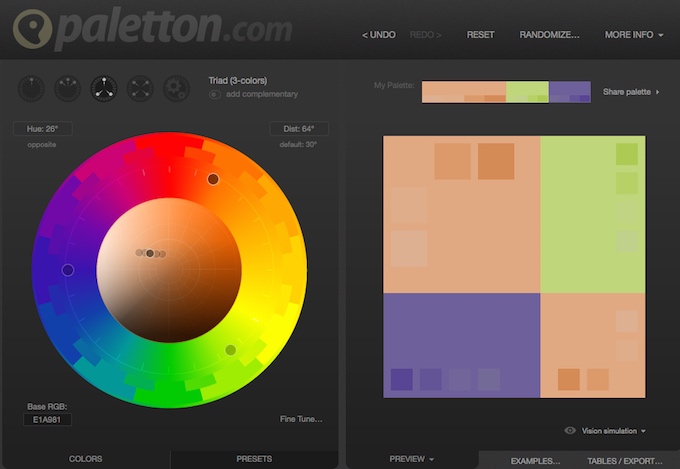Open the PREVIEW dropdown
Screen dimensions: 680x469
coord(412,459)
